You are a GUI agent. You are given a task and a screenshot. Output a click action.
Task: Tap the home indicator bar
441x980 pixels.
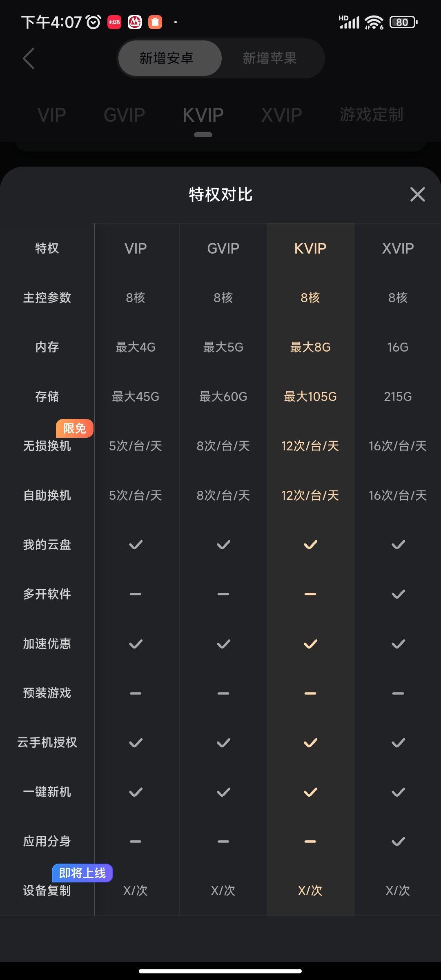pyautogui.click(x=220, y=971)
